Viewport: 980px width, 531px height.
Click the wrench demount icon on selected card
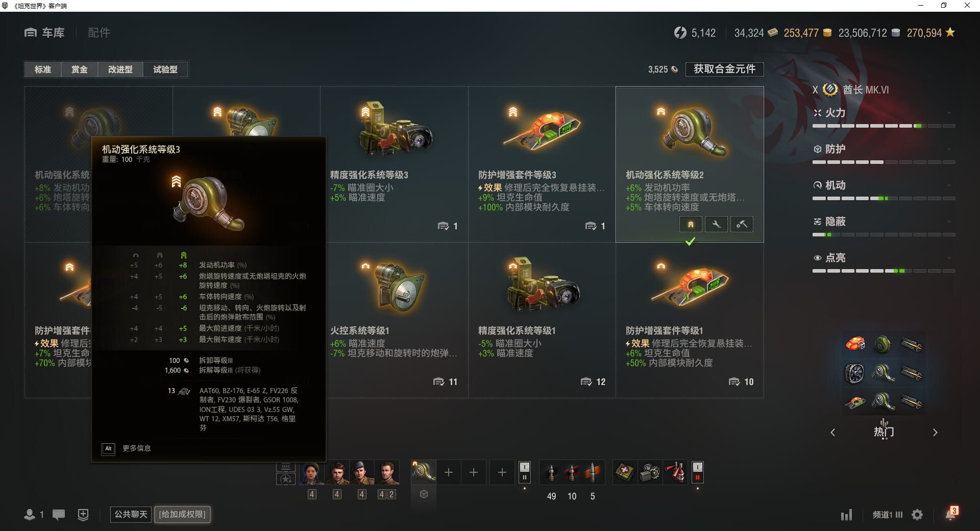pyautogui.click(x=716, y=224)
